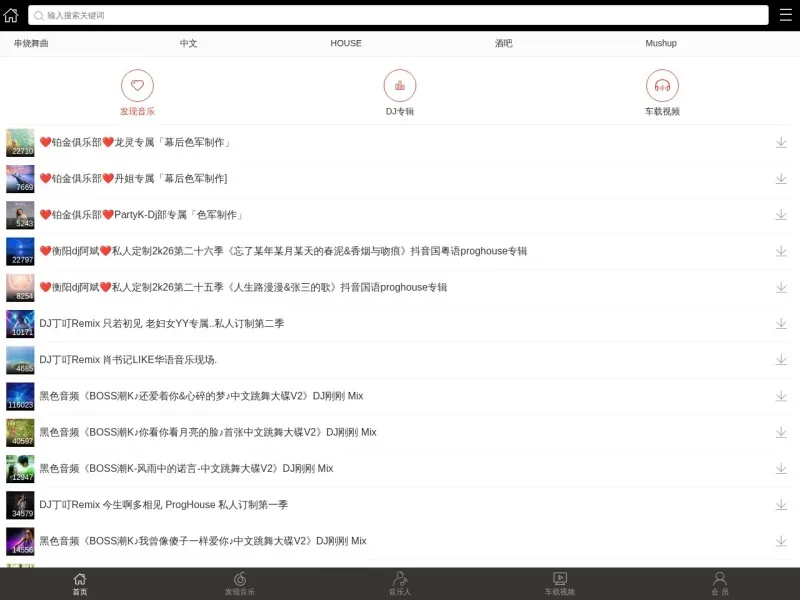
Task: Go to 发现音乐 in bottom navigation
Action: coord(240,584)
